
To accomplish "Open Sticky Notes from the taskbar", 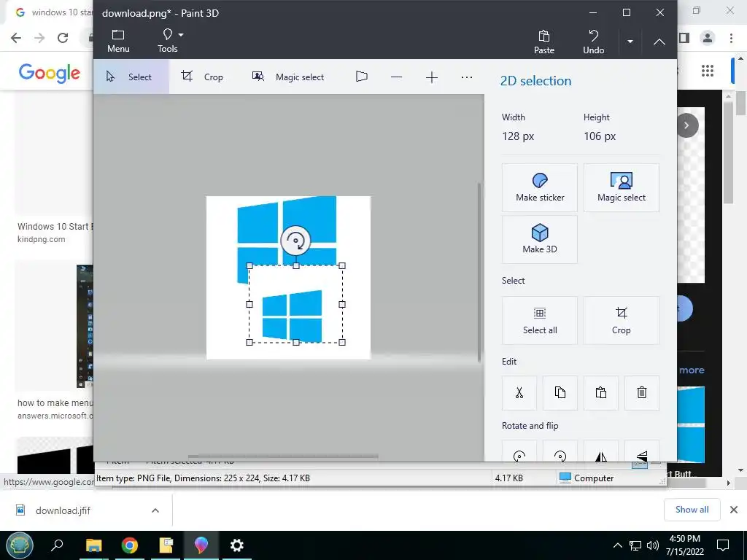I will pos(166,545).
